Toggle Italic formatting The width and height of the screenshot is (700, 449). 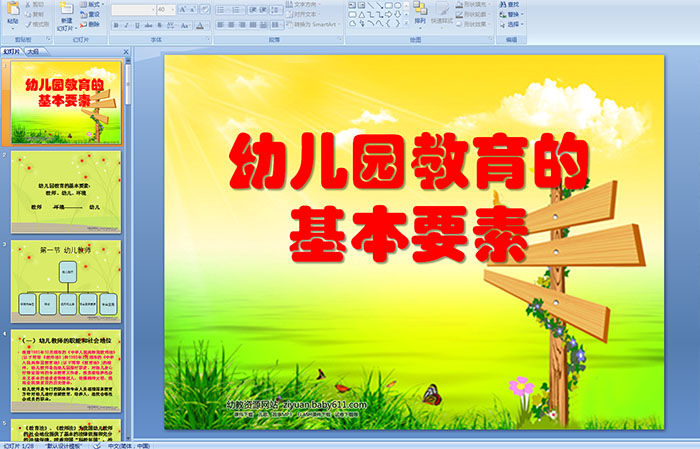126,25
